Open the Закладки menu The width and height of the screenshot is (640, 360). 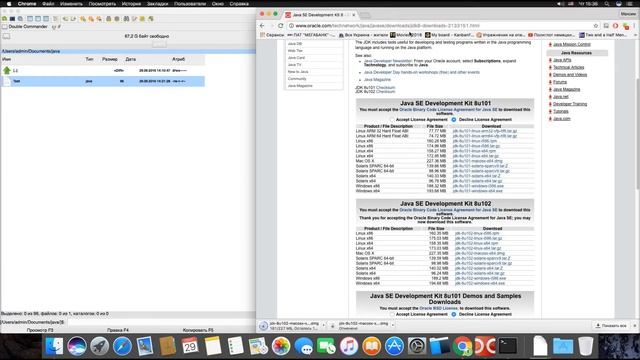point(157,4)
